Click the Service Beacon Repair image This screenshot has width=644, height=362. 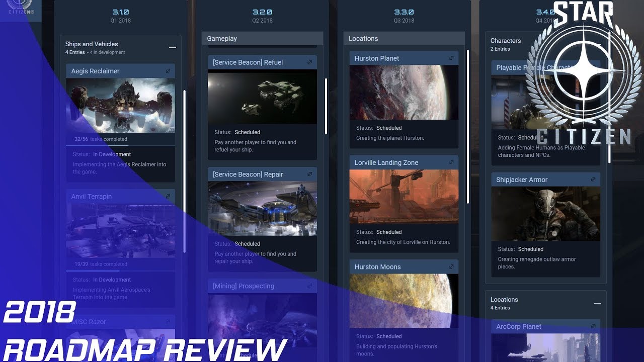pyautogui.click(x=262, y=209)
